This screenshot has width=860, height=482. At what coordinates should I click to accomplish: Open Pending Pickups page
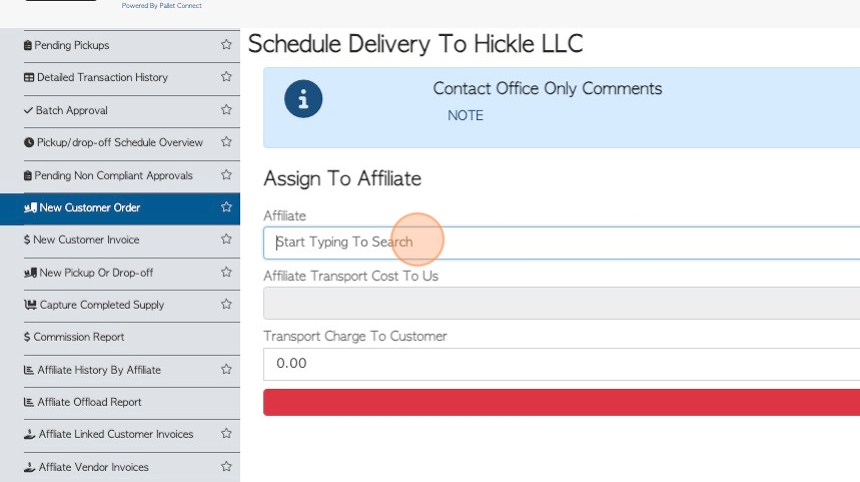[x=71, y=45]
